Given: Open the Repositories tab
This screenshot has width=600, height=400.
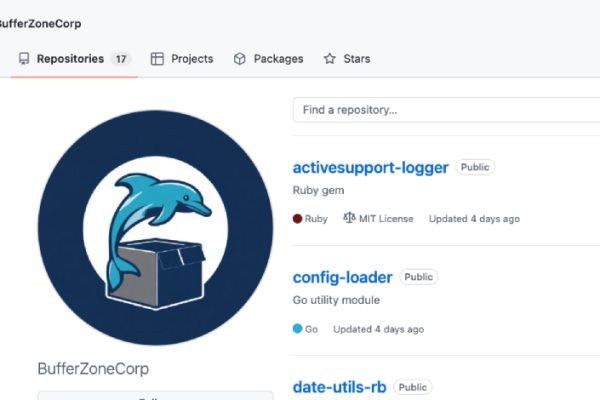Looking at the screenshot, I should tap(75, 59).
